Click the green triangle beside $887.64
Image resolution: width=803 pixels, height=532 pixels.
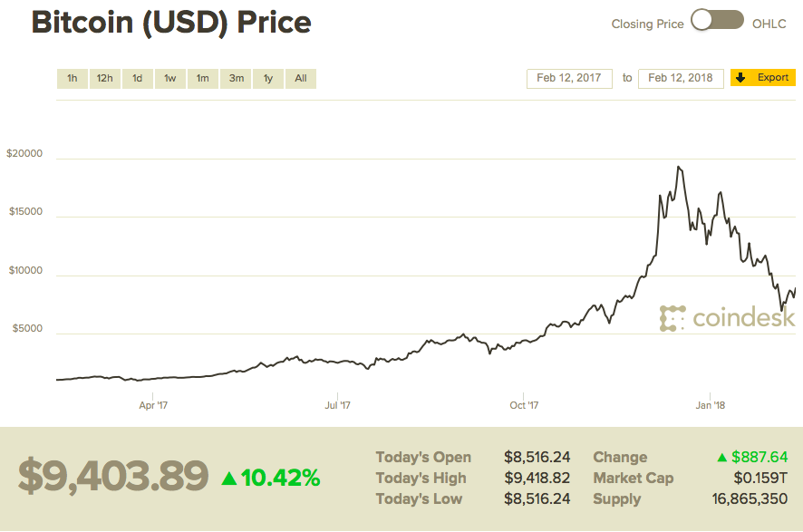coord(722,458)
